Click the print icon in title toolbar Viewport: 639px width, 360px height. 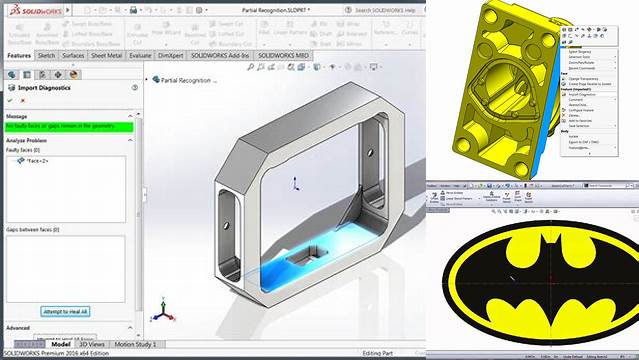(x=133, y=10)
